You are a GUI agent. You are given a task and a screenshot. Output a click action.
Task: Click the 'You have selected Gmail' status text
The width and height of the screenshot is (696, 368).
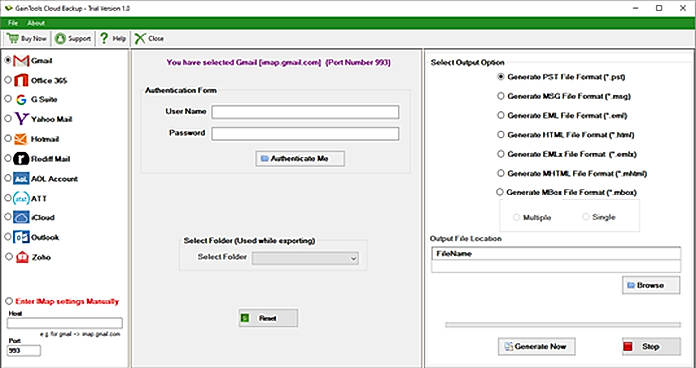click(279, 63)
